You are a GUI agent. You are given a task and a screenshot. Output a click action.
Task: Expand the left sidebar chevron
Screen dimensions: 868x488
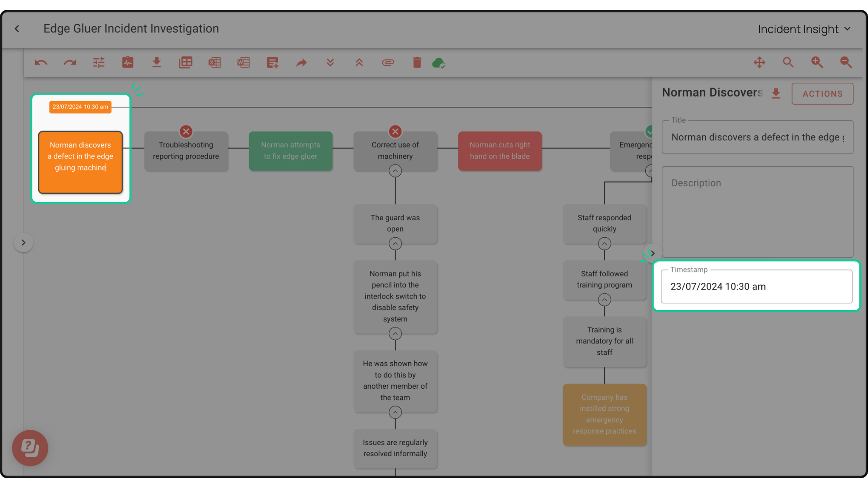(24, 242)
